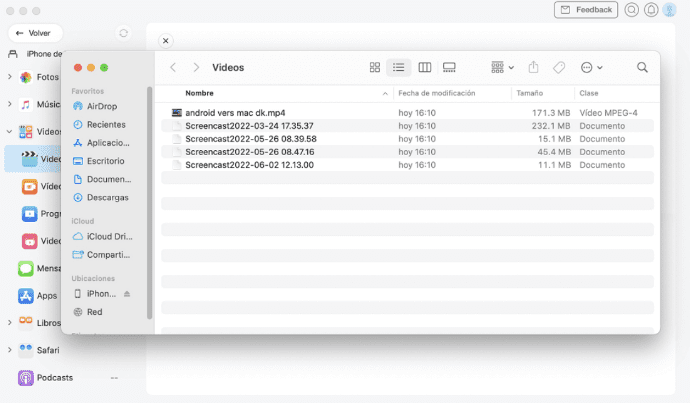Click the refresh icon beside Volver

coord(123,33)
